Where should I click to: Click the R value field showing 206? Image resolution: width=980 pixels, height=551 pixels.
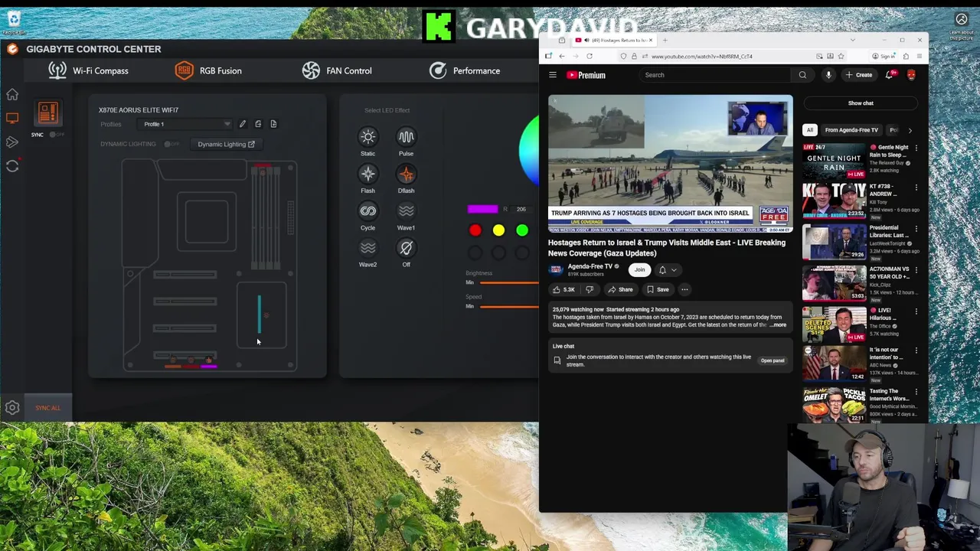pos(521,209)
